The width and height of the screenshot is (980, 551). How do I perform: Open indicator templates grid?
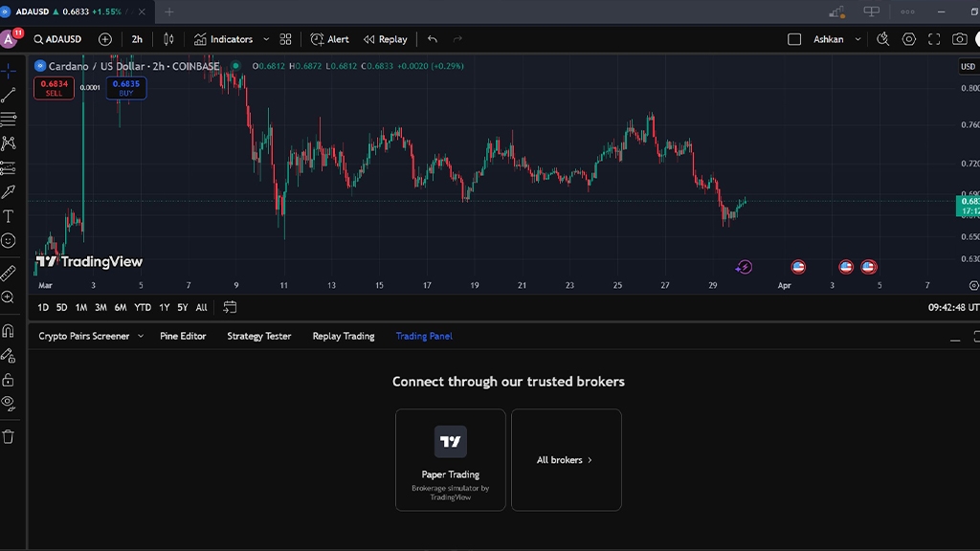click(285, 39)
